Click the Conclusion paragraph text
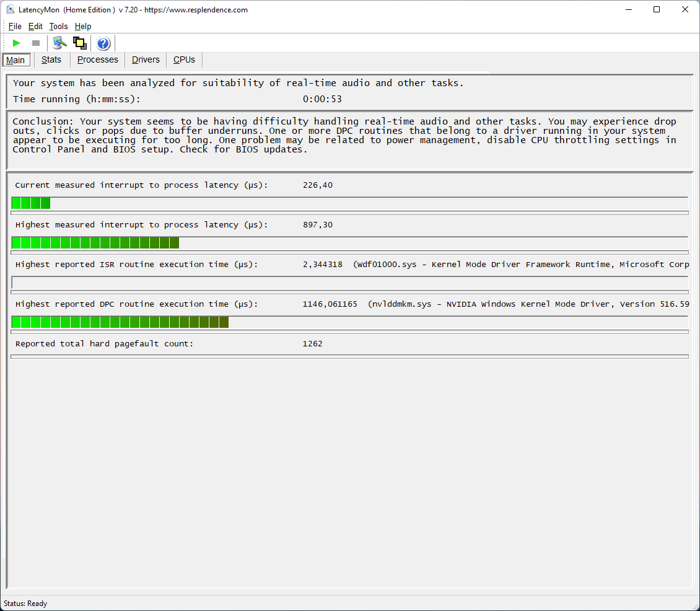Image resolution: width=700 pixels, height=611 pixels. [x=344, y=135]
